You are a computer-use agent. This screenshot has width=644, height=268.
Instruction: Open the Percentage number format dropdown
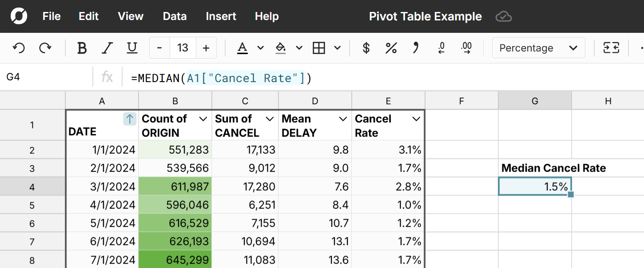click(x=538, y=48)
